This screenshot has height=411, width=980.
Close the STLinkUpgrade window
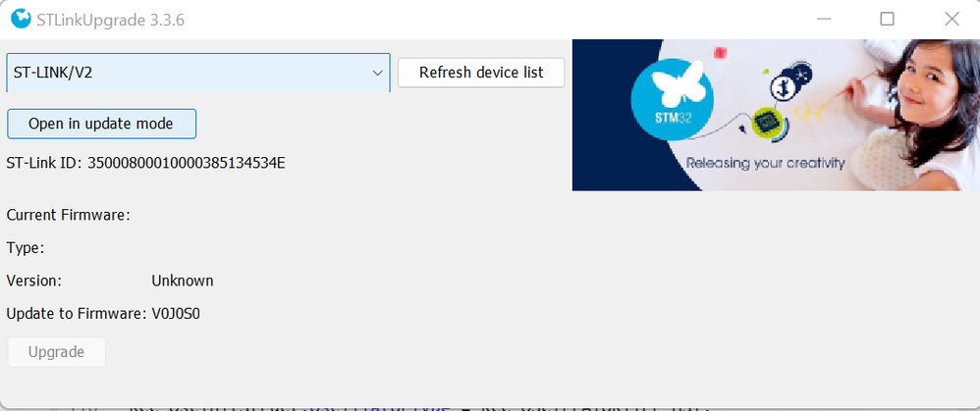click(x=952, y=20)
